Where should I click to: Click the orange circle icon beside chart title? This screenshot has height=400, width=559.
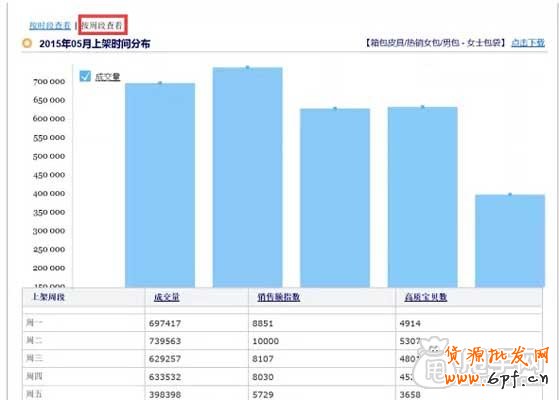(x=27, y=43)
